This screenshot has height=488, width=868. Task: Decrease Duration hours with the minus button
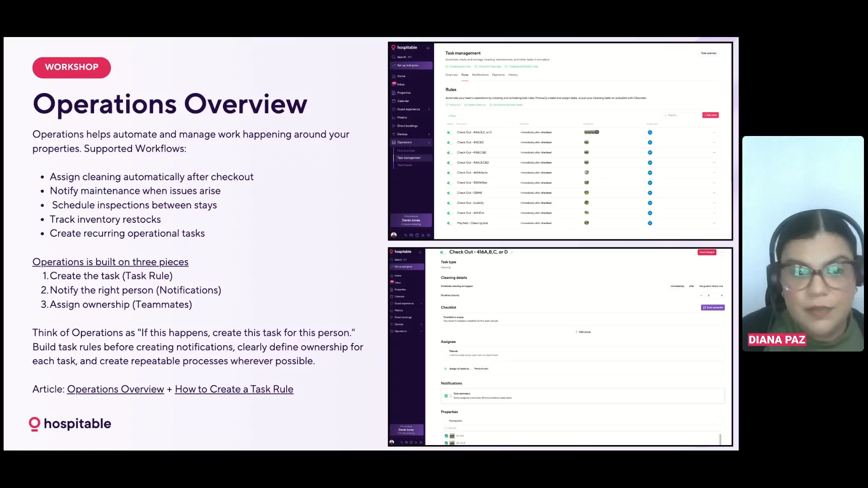click(x=701, y=296)
